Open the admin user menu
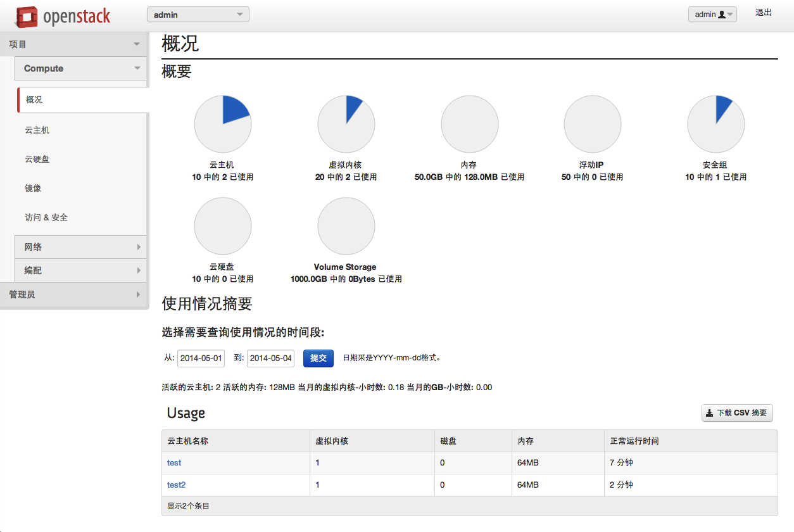Image resolution: width=794 pixels, height=532 pixels. click(712, 15)
